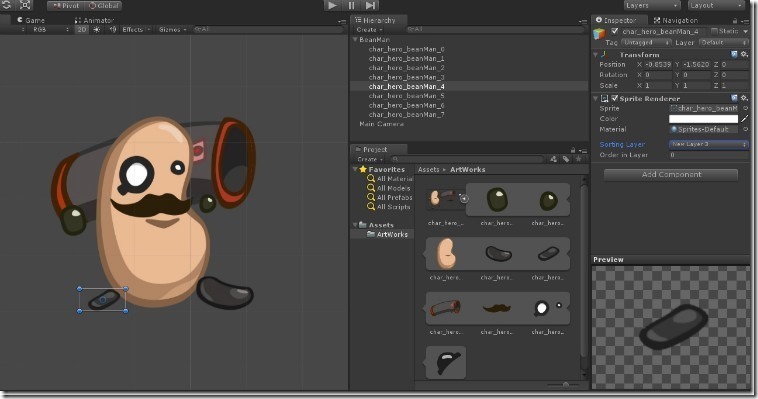
Task: Collapse the Favorites section
Action: [x=355, y=169]
